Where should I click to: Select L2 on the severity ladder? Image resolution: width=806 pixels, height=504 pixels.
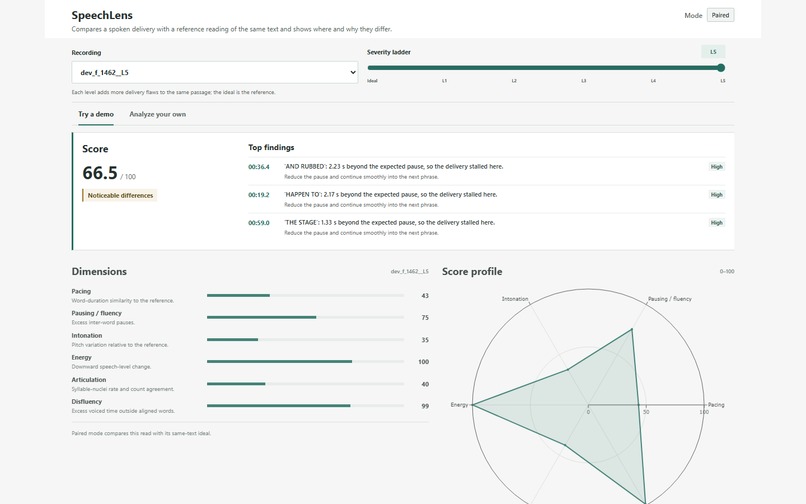pyautogui.click(x=514, y=81)
